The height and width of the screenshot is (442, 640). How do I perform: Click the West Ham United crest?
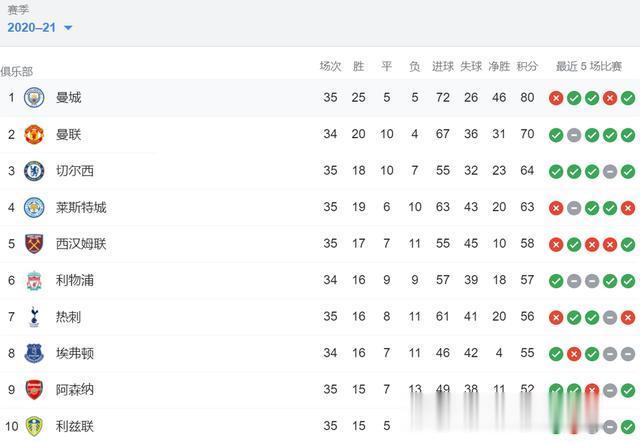point(34,244)
